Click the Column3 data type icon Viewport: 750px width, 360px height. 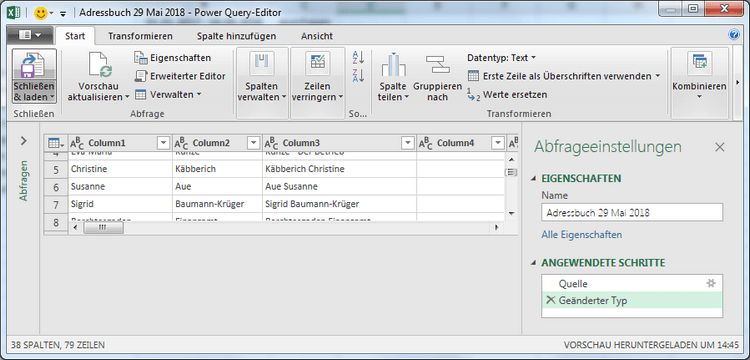coord(271,143)
